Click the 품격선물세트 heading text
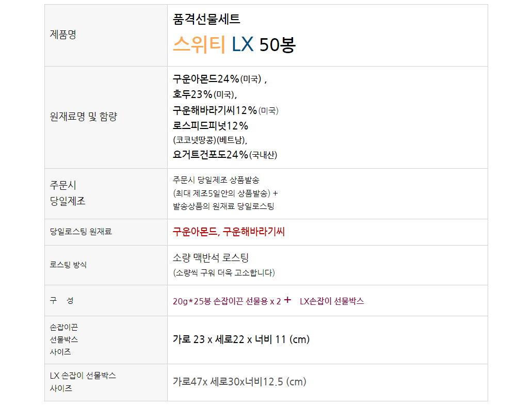Image resolution: width=532 pixels, height=406 pixels. pyautogui.click(x=206, y=20)
